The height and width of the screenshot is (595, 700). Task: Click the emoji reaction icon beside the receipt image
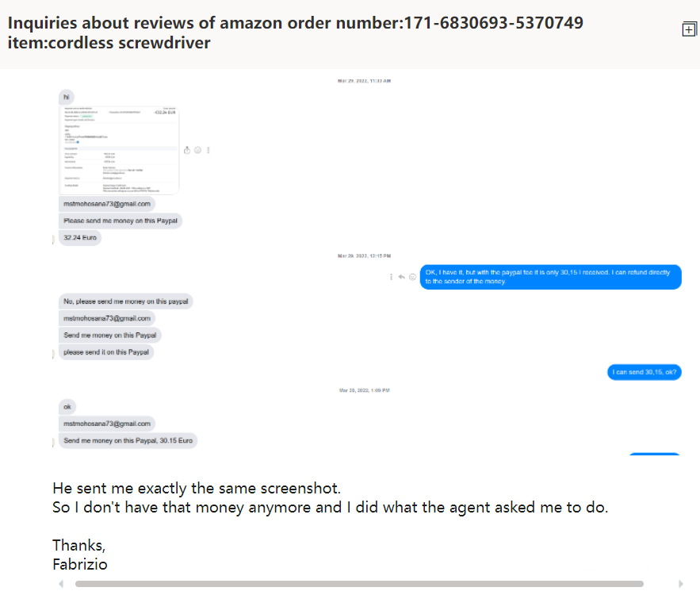(x=197, y=150)
